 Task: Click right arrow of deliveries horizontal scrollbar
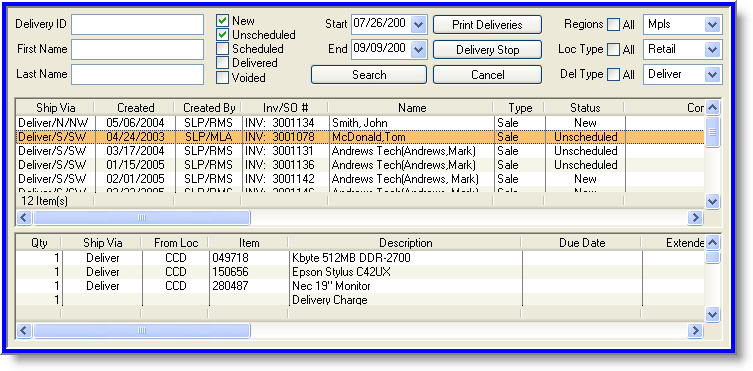[695, 218]
